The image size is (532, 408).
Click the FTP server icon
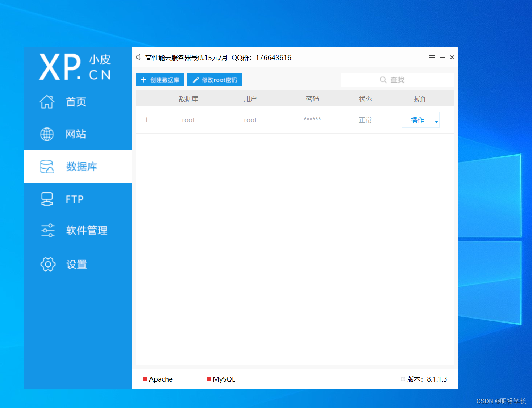(x=47, y=199)
